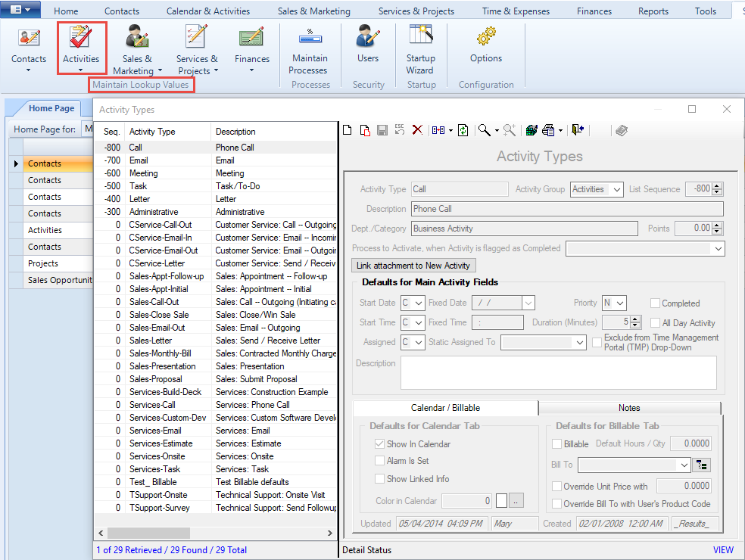Image resolution: width=745 pixels, height=560 pixels.
Task: Toggle the Show In Calendar checkbox
Action: 380,444
